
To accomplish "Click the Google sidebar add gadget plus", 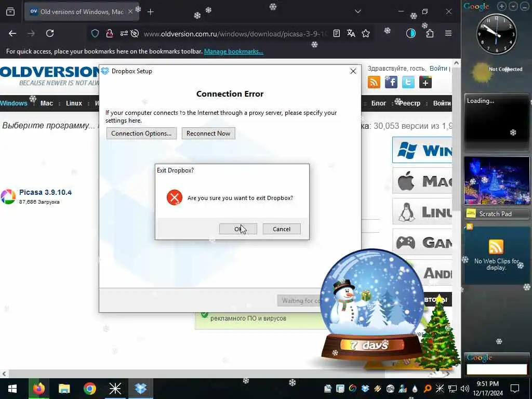I will coord(502,6).
